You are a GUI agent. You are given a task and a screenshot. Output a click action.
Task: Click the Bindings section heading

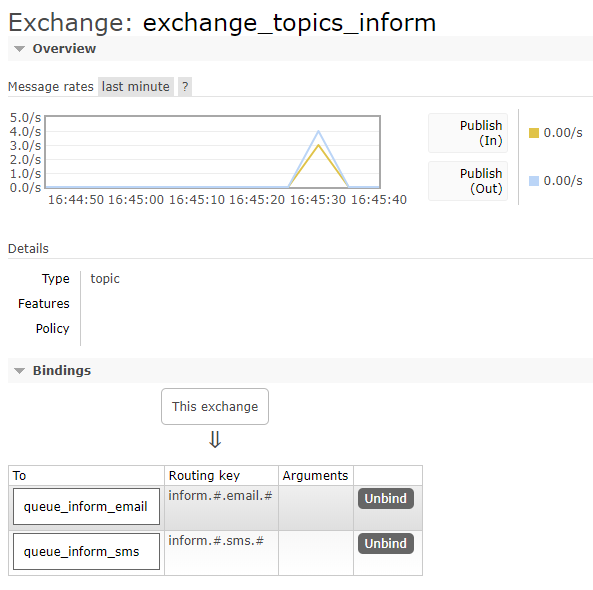[x=62, y=371]
